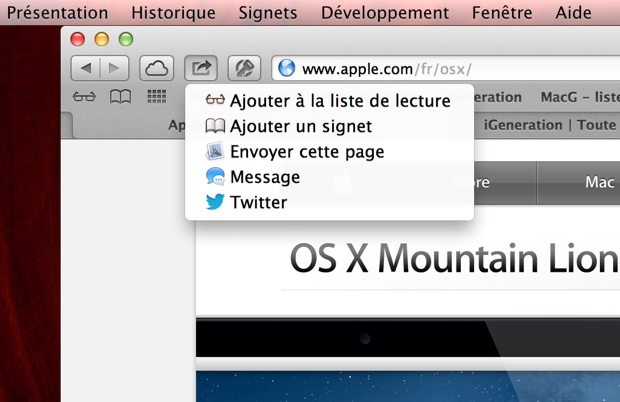Image resolution: width=620 pixels, height=402 pixels.
Task: Click glasses icon in the share menu
Action: click(215, 100)
